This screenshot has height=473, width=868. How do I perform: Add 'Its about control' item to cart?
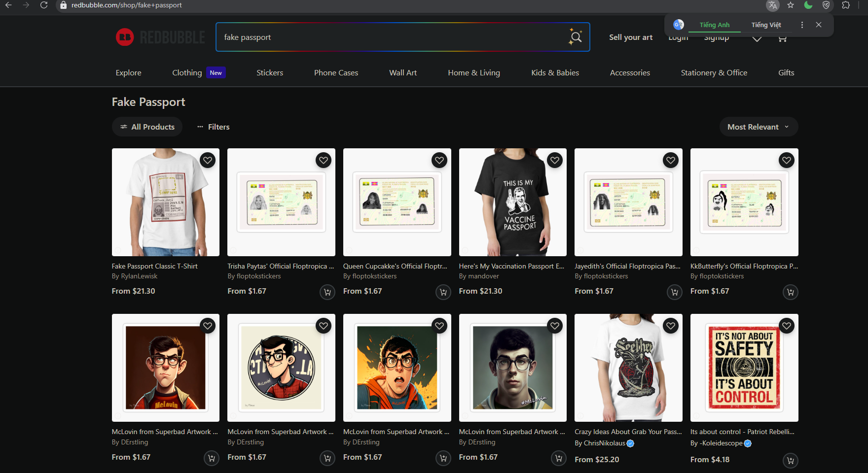tap(791, 460)
